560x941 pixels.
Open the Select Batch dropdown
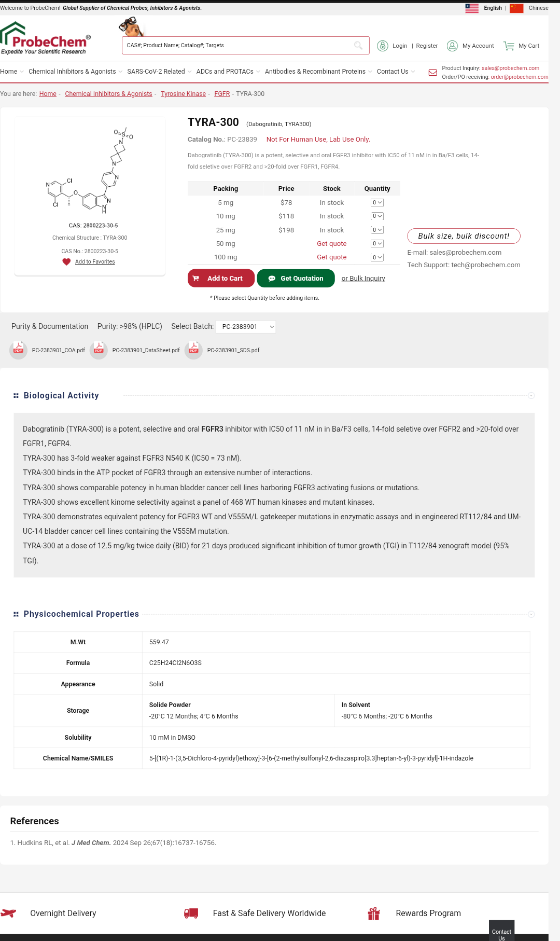click(246, 327)
